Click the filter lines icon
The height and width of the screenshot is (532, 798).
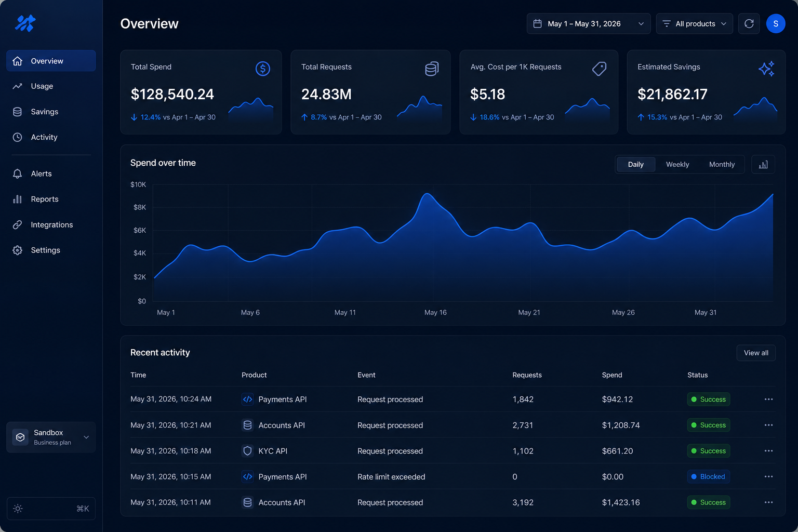click(667, 24)
